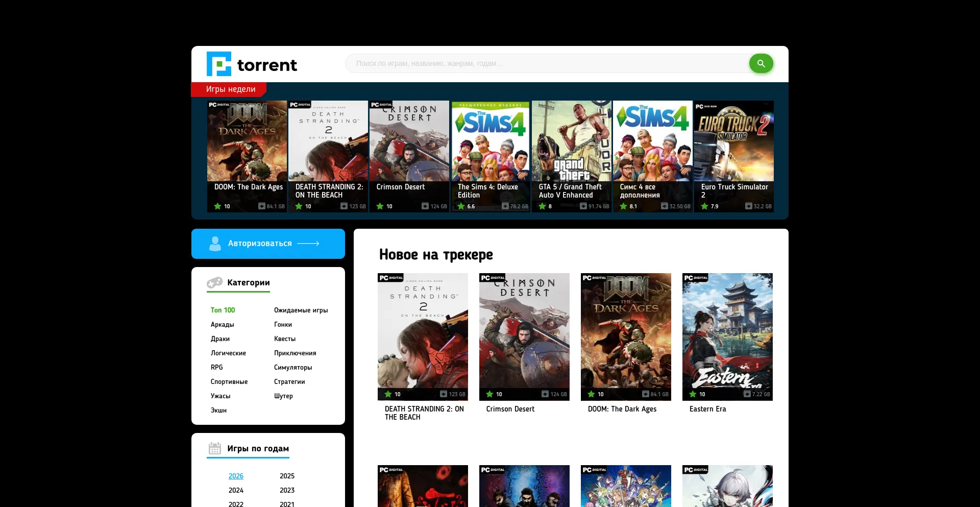Open the Шутер category link
Image resolution: width=980 pixels, height=507 pixels.
[x=283, y=396]
